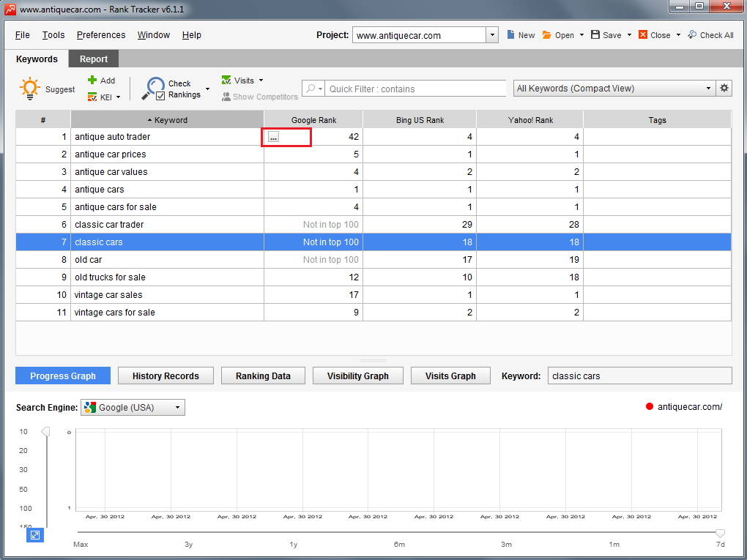Click the Quick Filter search icon
Screen dimensions: 747x560
pyautogui.click(x=311, y=89)
